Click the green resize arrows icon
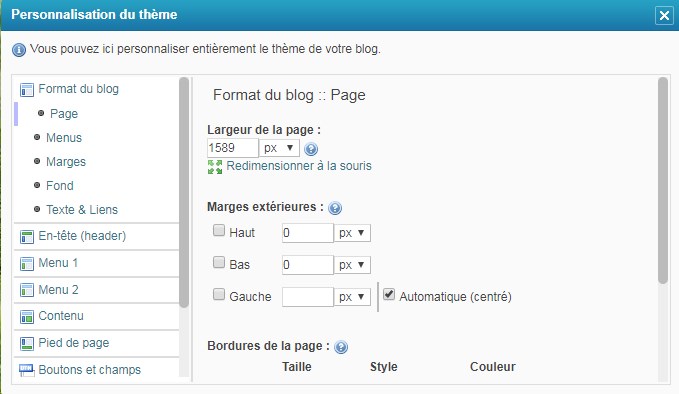This screenshot has width=679, height=394. pos(215,167)
